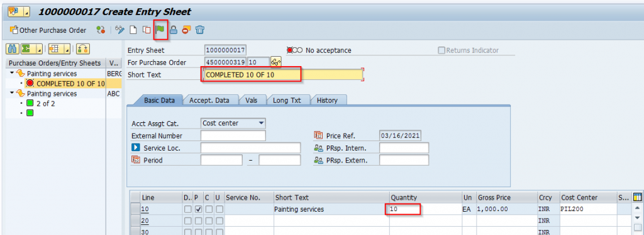Image resolution: width=644 pixels, height=235 pixels.
Task: Click table scrollbar down arrow
Action: [638, 218]
